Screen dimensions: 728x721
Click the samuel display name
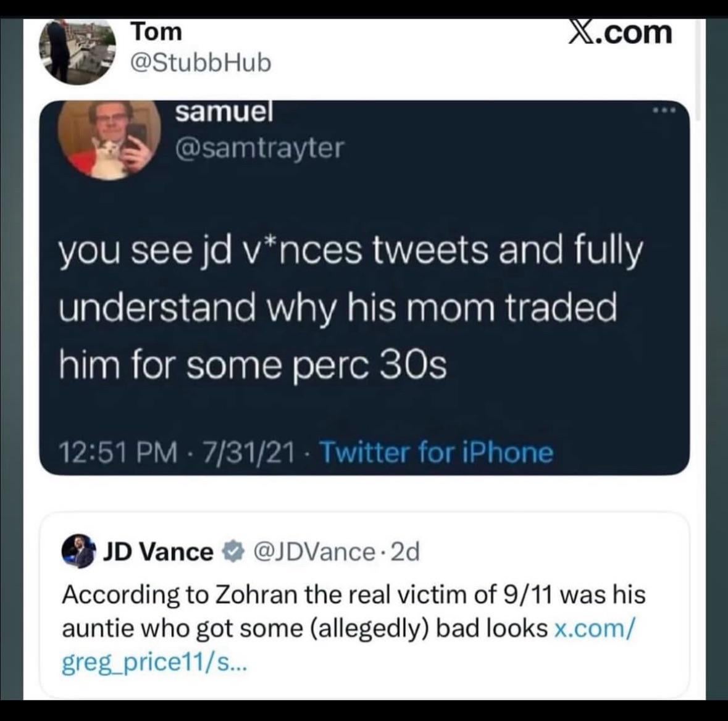pos(224,112)
